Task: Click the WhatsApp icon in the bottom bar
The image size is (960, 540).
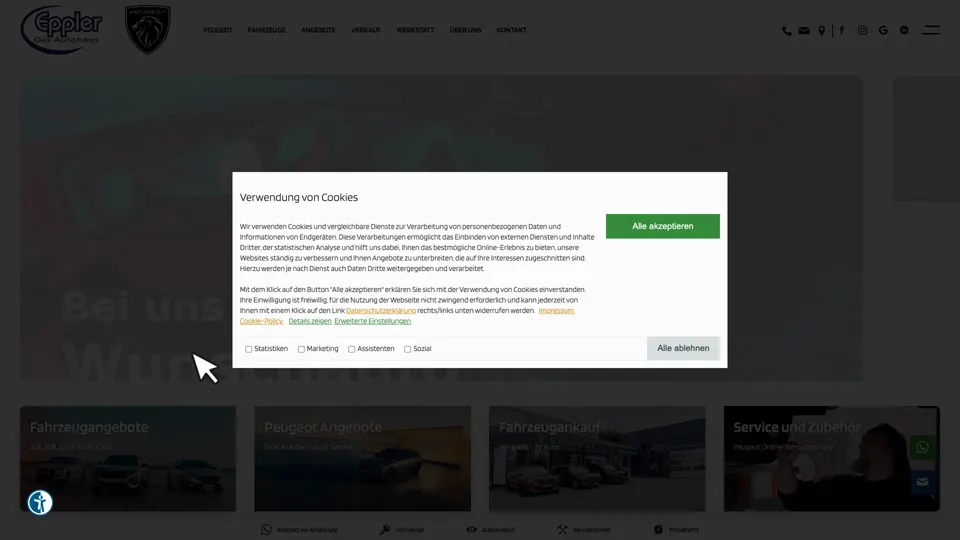Action: pyautogui.click(x=266, y=530)
